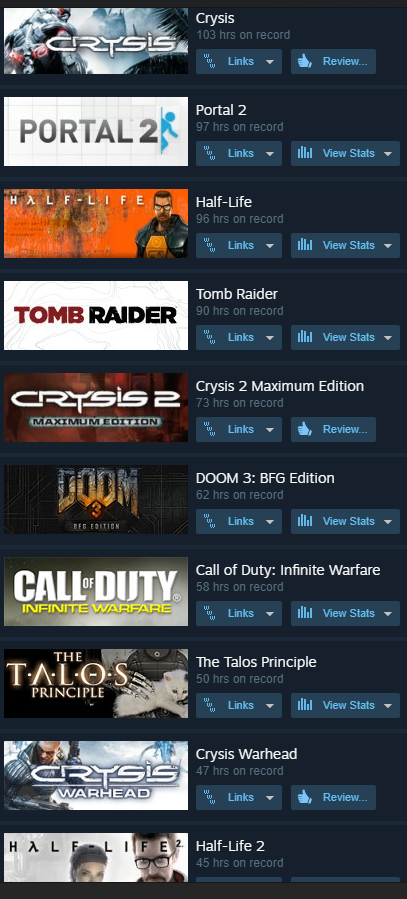Click the links chain icon for DOOM 3: BFG Edition
This screenshot has height=899, width=407.
[x=210, y=522]
